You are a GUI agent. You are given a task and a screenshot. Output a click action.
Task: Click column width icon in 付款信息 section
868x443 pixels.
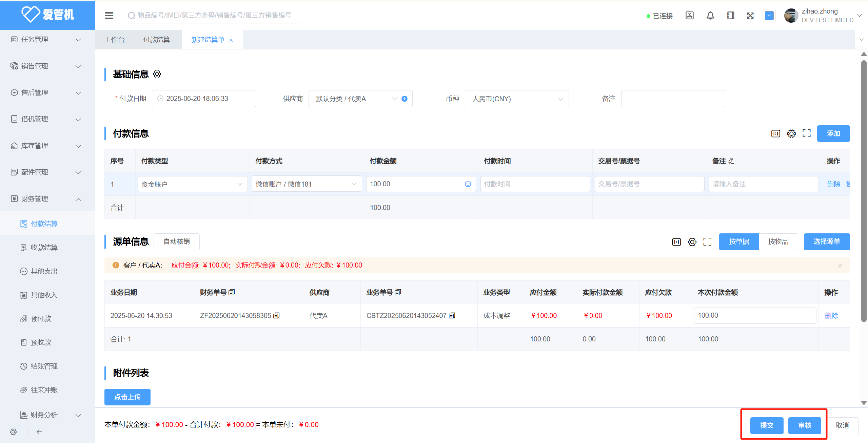776,133
